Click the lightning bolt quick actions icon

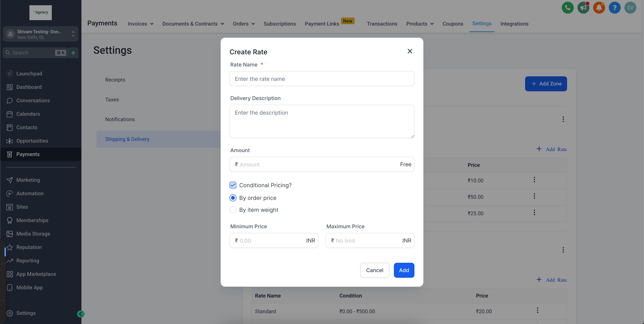(73, 53)
